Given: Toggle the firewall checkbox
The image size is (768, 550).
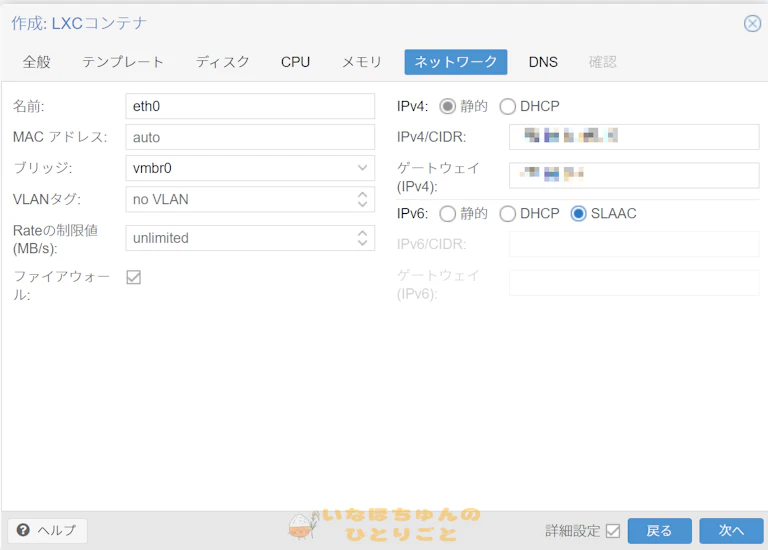Looking at the screenshot, I should click(x=133, y=277).
